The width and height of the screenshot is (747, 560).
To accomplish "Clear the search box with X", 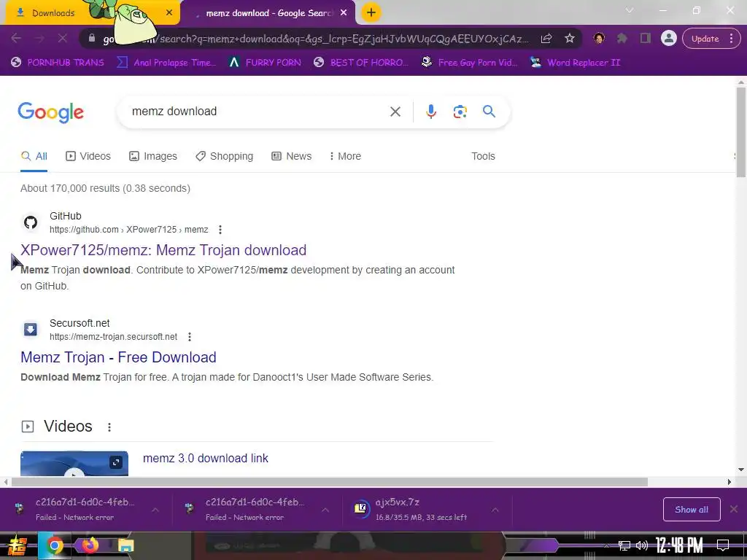I will (x=395, y=112).
